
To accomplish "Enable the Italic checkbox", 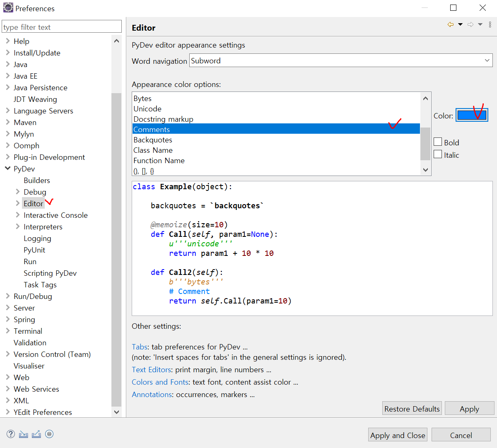I will pos(438,154).
